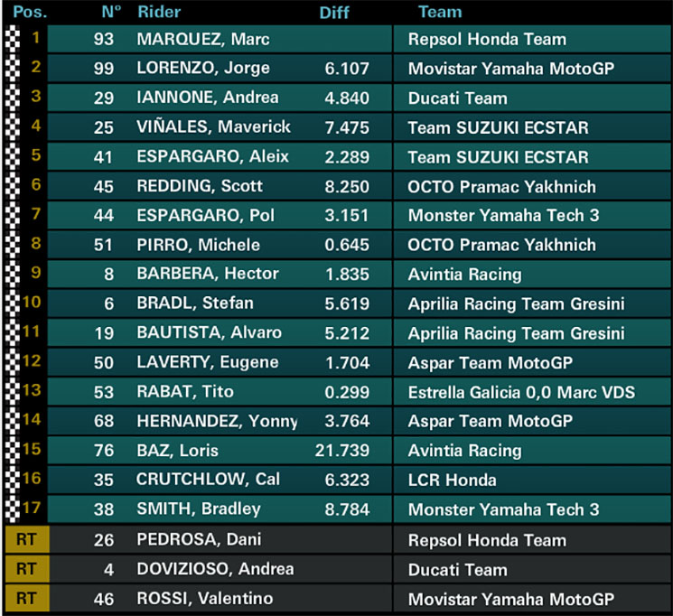Click the 21.739 diff for BAZ, Loris

(342, 451)
